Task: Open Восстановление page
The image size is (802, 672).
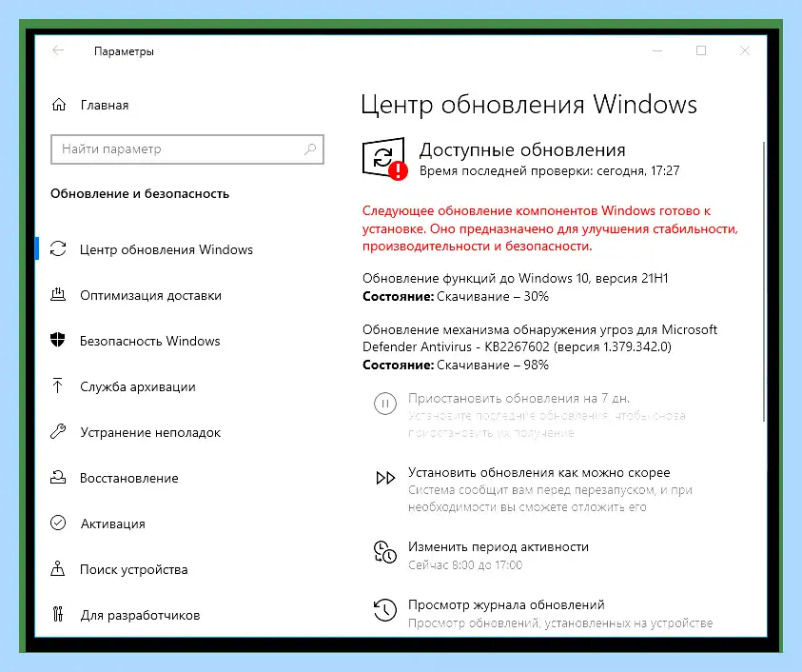Action: click(128, 478)
